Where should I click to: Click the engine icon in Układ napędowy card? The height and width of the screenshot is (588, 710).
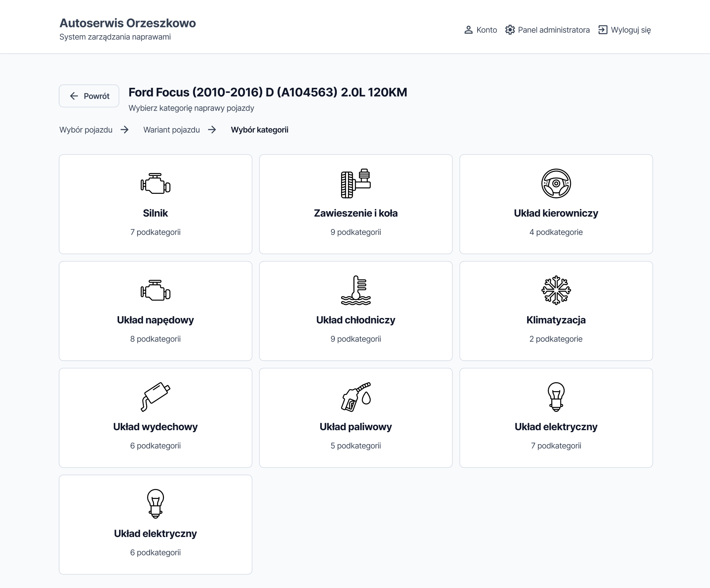click(x=155, y=290)
